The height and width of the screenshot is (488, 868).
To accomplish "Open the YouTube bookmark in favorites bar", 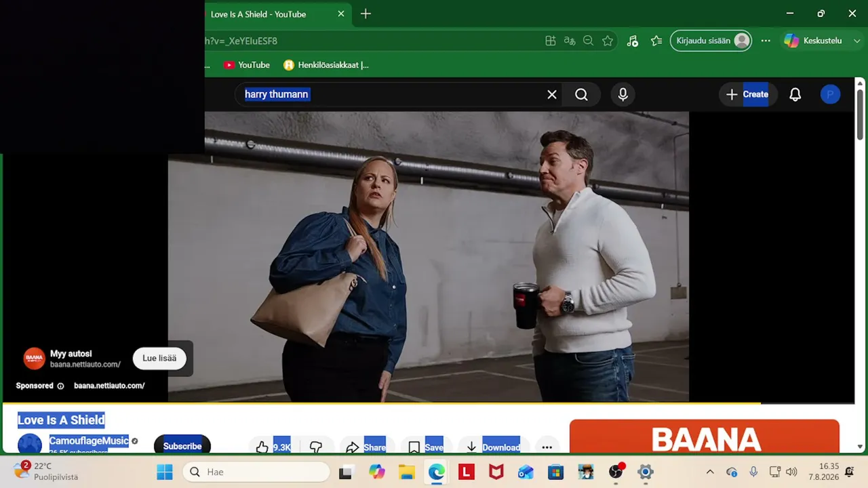I will pyautogui.click(x=247, y=65).
